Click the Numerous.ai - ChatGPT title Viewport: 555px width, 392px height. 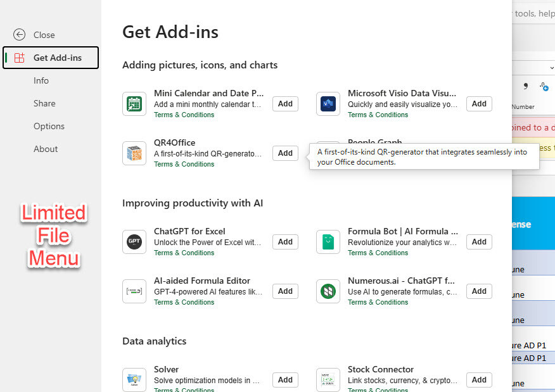click(401, 281)
